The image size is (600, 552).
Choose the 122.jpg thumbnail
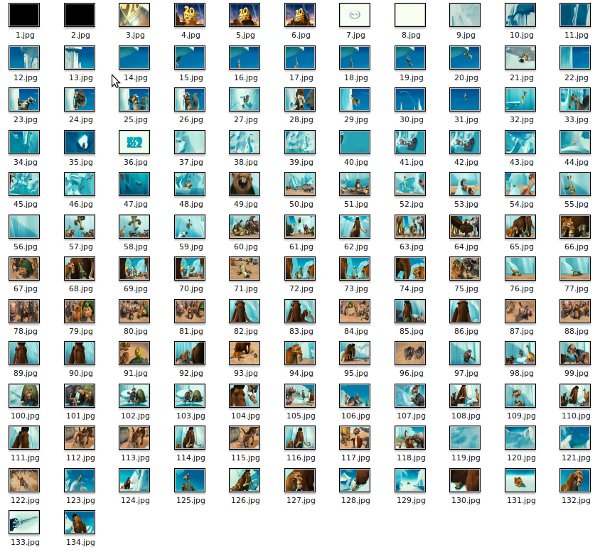tap(24, 480)
